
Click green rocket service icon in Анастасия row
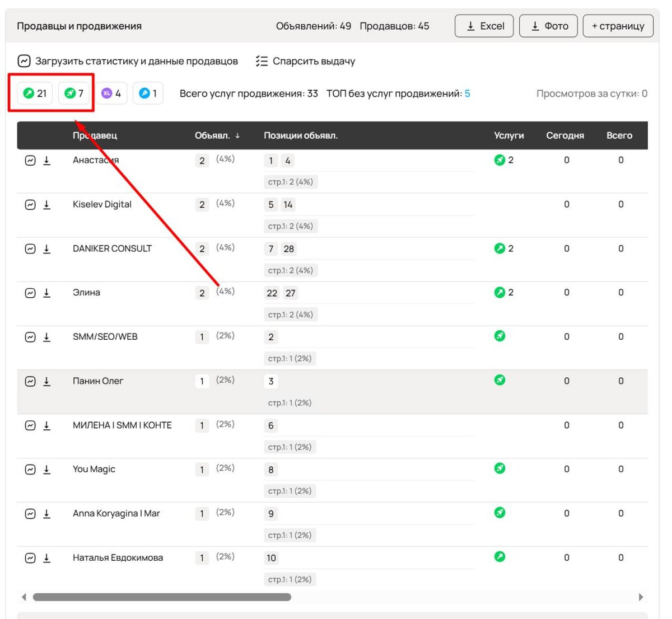pyautogui.click(x=500, y=160)
